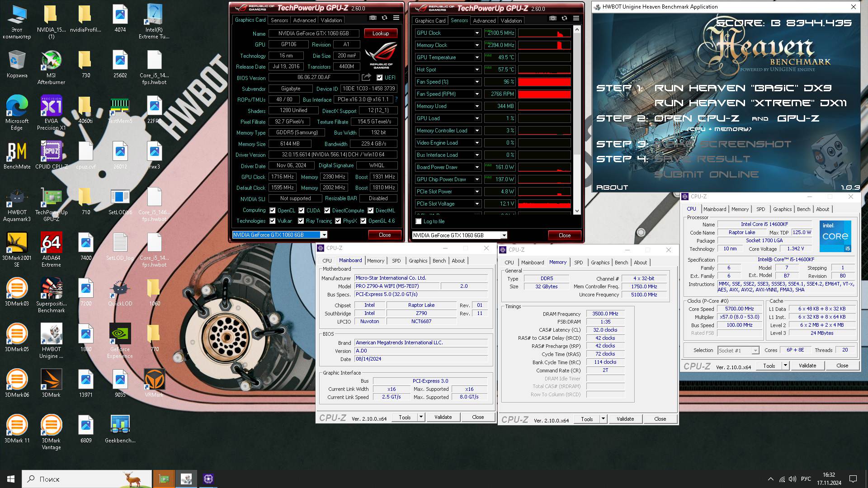This screenshot has width=868, height=488.
Task: Open GeForce Experience desktop icon
Action: point(120,341)
